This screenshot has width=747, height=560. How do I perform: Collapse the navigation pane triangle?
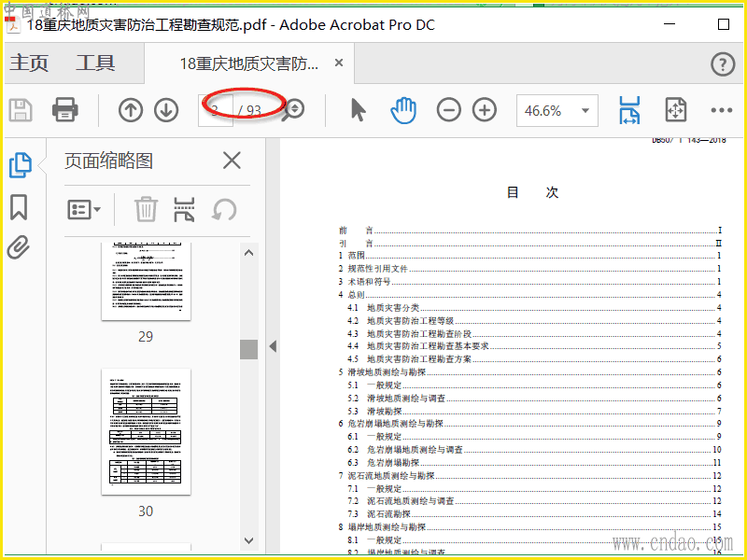click(x=273, y=346)
